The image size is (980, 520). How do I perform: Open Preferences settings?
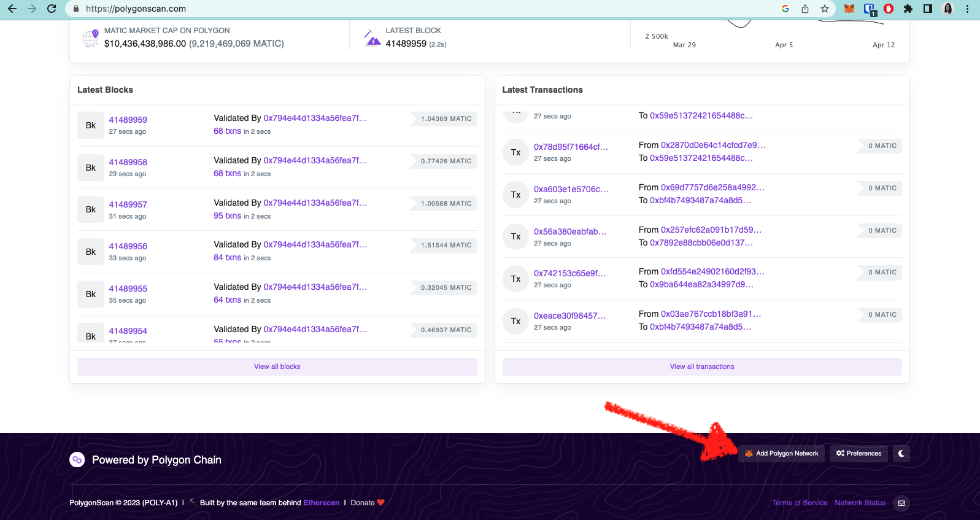coord(858,454)
